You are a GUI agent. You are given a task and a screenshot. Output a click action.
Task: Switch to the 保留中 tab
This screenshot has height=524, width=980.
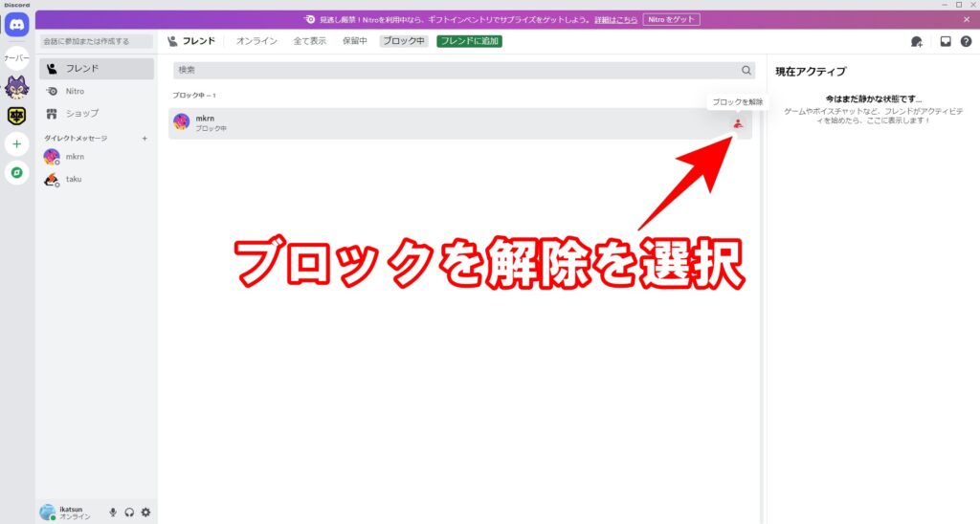coord(354,41)
